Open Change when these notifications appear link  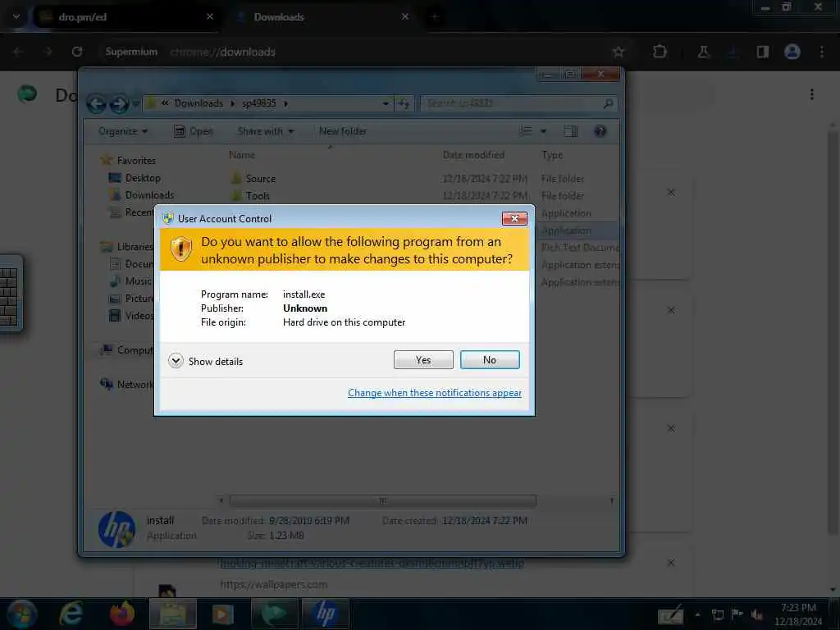tap(435, 393)
